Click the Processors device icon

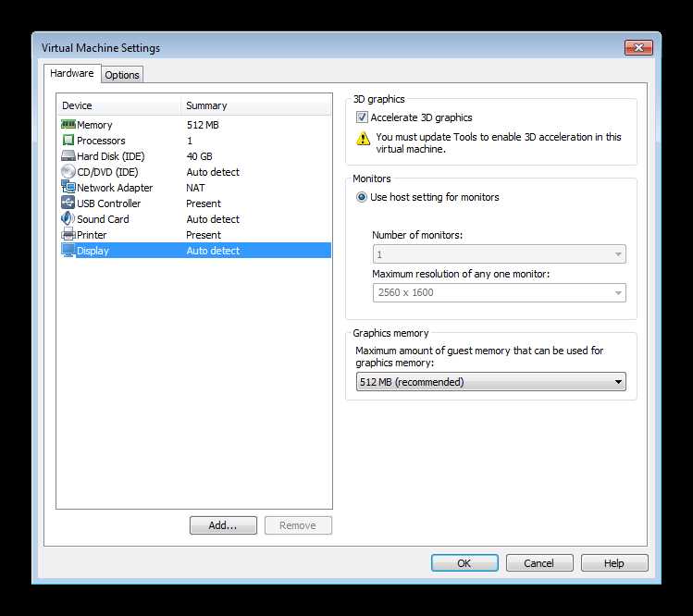68,140
